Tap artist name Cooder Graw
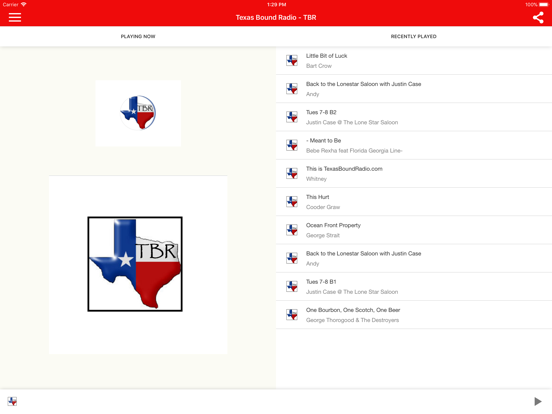552x414 pixels. (323, 207)
